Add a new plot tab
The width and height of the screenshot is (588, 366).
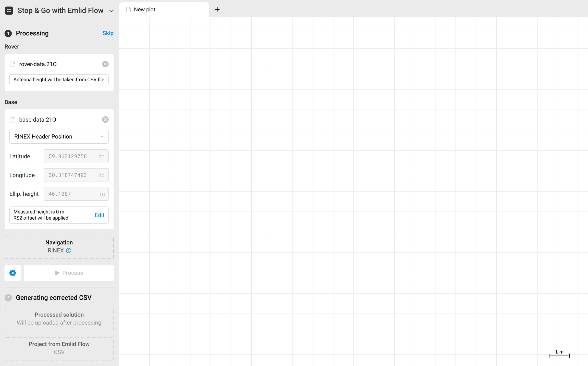click(x=217, y=9)
